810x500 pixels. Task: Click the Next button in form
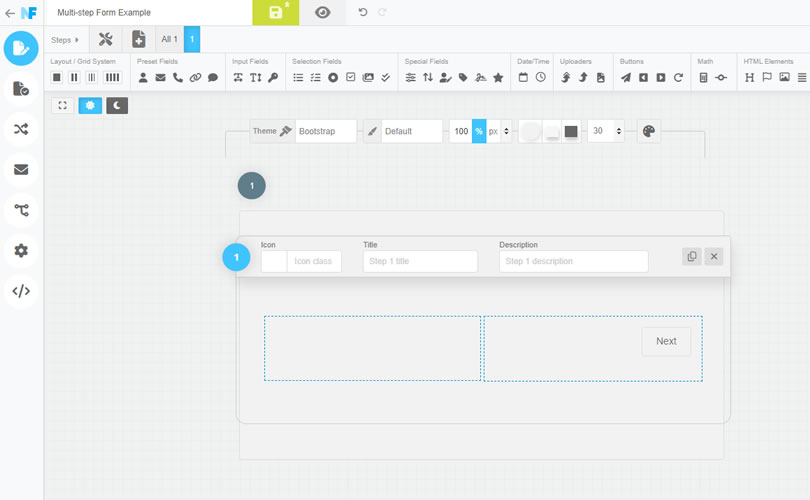[x=666, y=341]
